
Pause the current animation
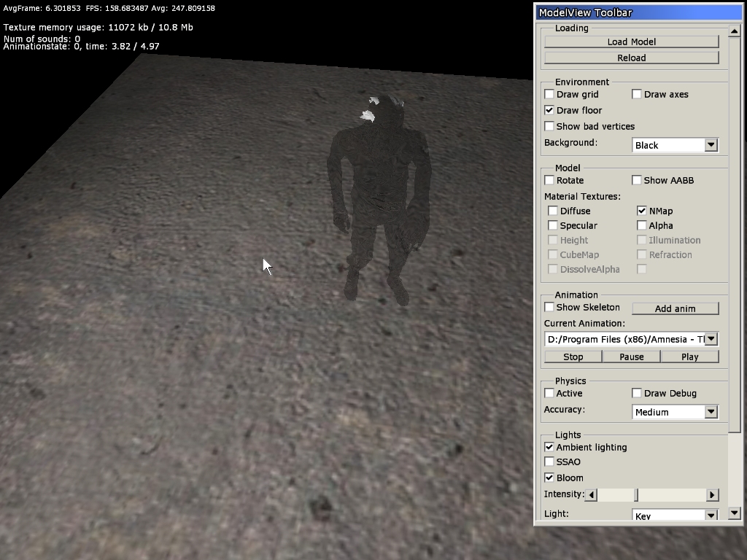pyautogui.click(x=631, y=357)
